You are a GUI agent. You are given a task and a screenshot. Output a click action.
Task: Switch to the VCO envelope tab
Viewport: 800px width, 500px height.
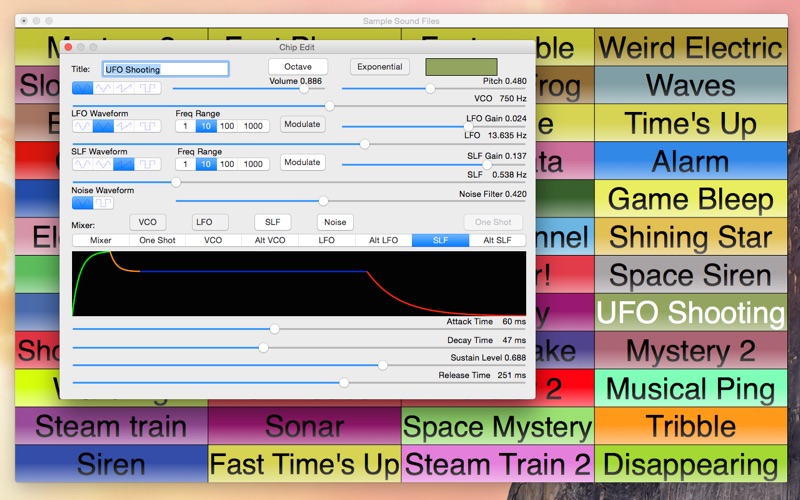(x=213, y=240)
